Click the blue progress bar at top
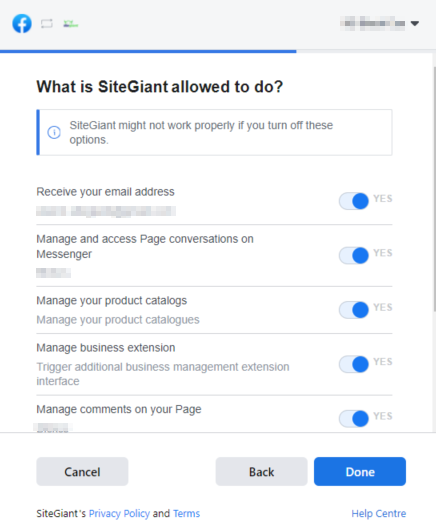The width and height of the screenshot is (436, 529). pos(148,52)
